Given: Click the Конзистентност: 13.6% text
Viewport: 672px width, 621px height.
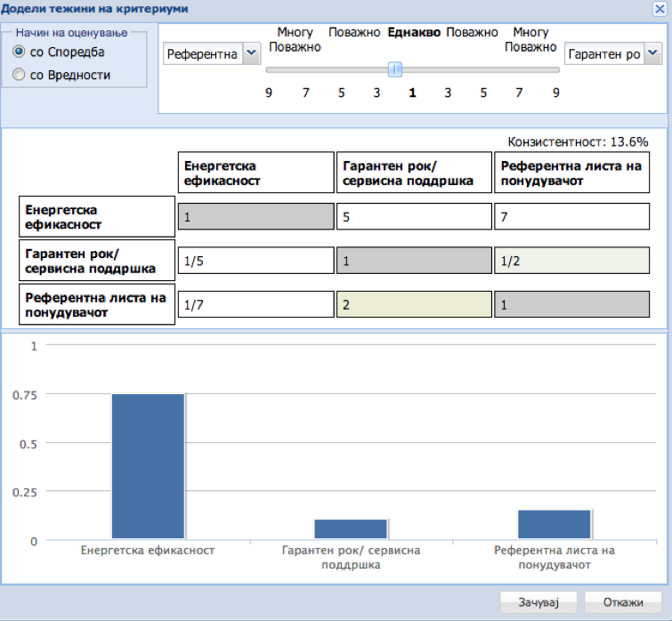Looking at the screenshot, I should [x=578, y=141].
